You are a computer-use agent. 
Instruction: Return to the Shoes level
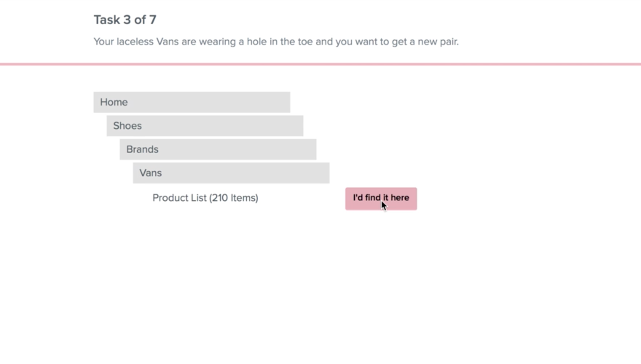coord(205,126)
